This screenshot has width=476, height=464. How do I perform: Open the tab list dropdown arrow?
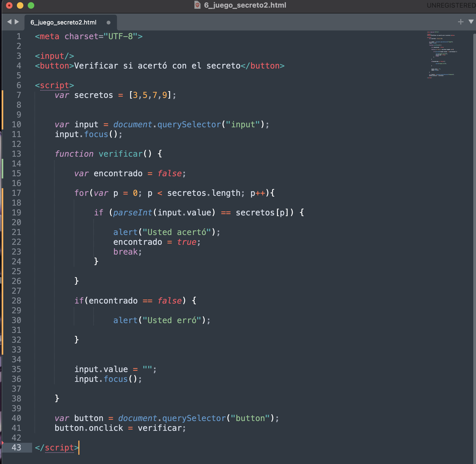(x=471, y=22)
